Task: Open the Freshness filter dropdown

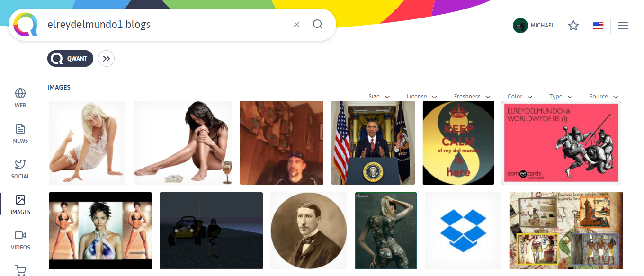Action: (x=472, y=97)
